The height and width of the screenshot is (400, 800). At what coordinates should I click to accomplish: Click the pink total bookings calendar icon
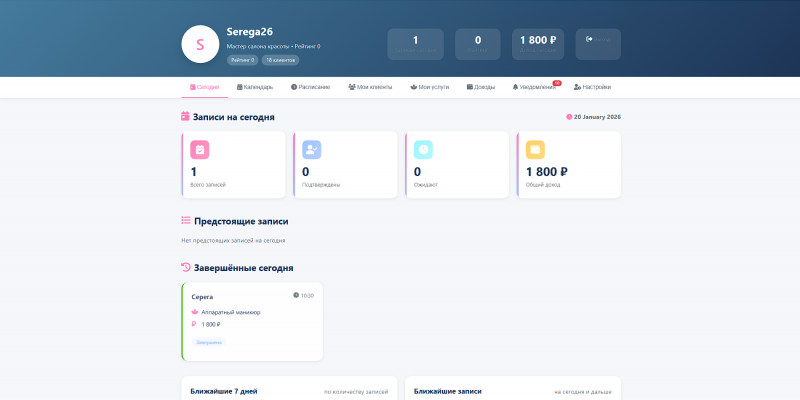[199, 149]
